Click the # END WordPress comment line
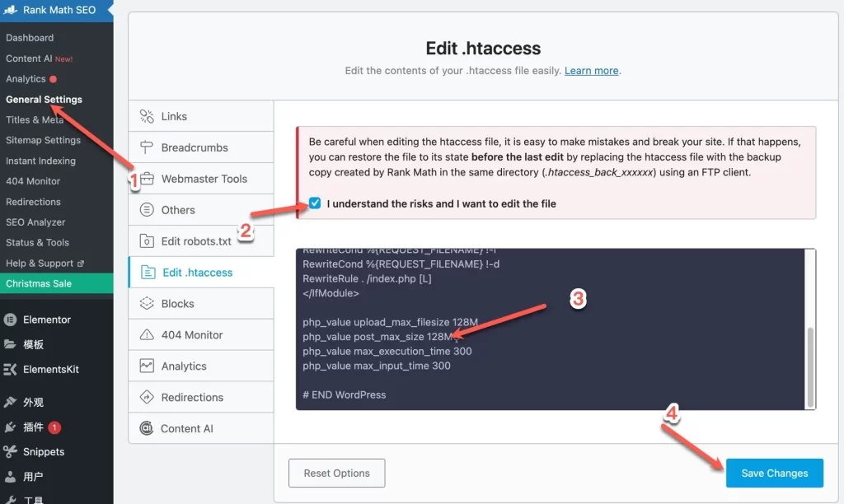The image size is (844, 504). point(344,394)
